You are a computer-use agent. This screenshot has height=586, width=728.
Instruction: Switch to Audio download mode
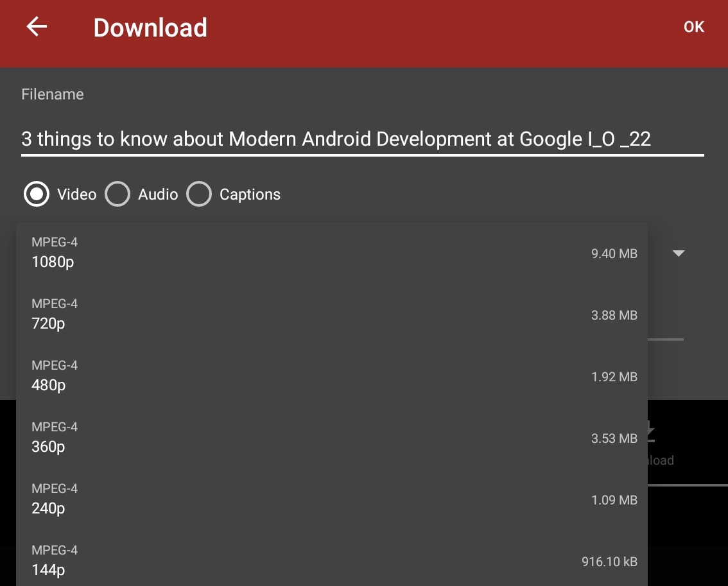coord(117,194)
